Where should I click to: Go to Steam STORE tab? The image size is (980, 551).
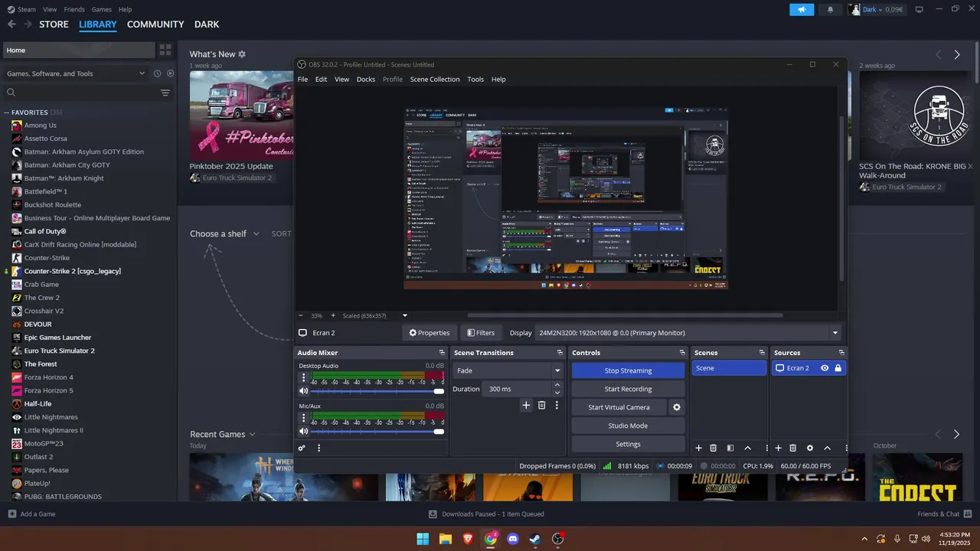pos(54,24)
